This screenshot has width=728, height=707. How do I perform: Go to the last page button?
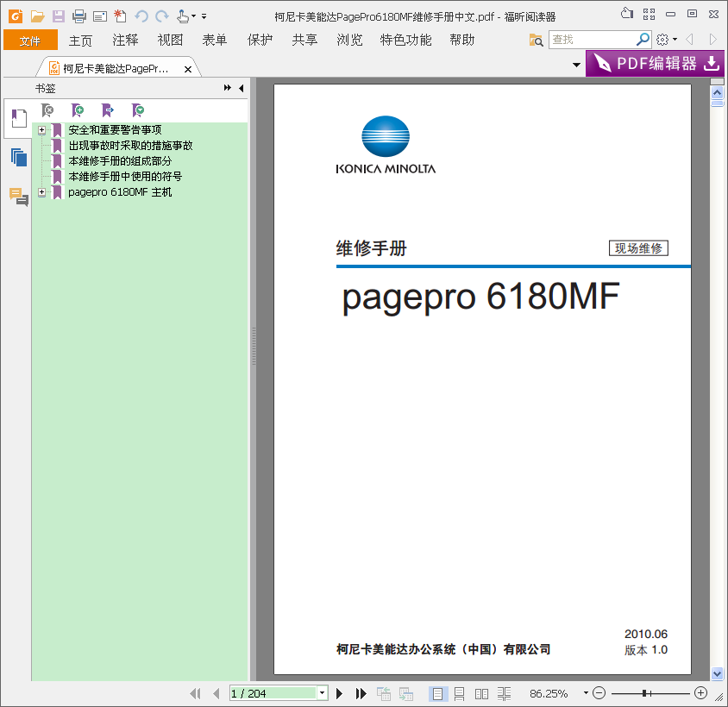[361, 693]
